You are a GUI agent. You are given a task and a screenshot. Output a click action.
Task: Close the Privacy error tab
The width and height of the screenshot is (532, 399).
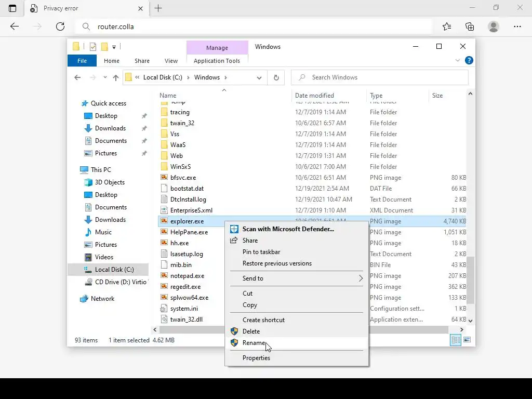coord(140,8)
